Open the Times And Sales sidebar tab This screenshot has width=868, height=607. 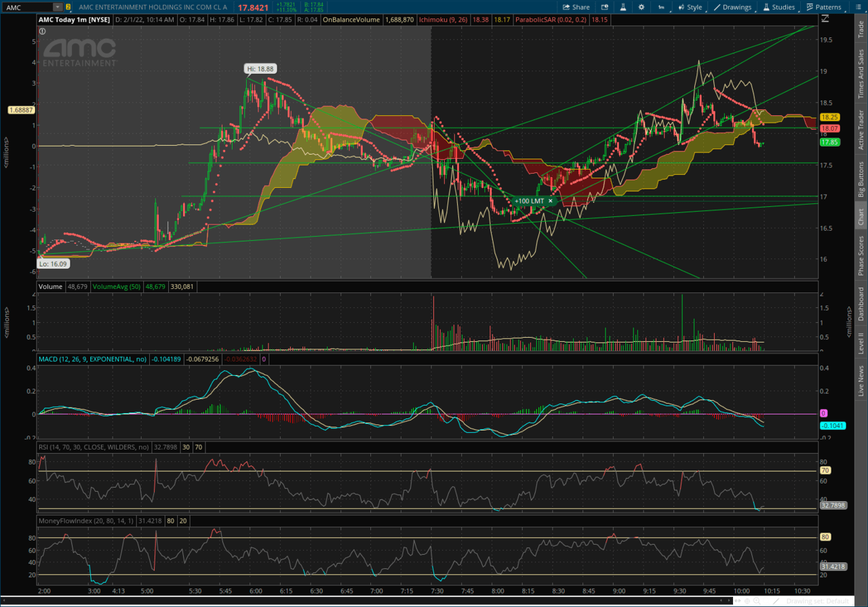(x=861, y=75)
